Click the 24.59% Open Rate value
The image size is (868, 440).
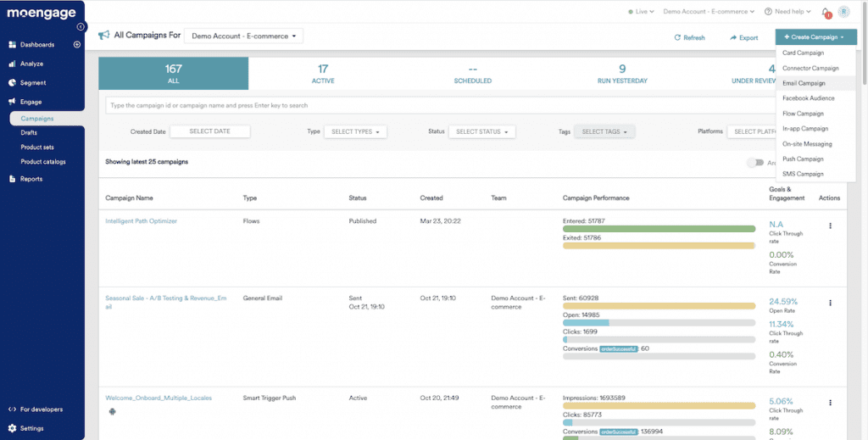[x=782, y=302]
